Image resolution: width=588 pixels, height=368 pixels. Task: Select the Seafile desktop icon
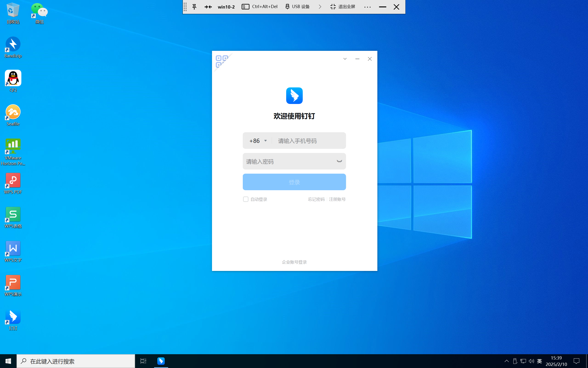tap(13, 115)
